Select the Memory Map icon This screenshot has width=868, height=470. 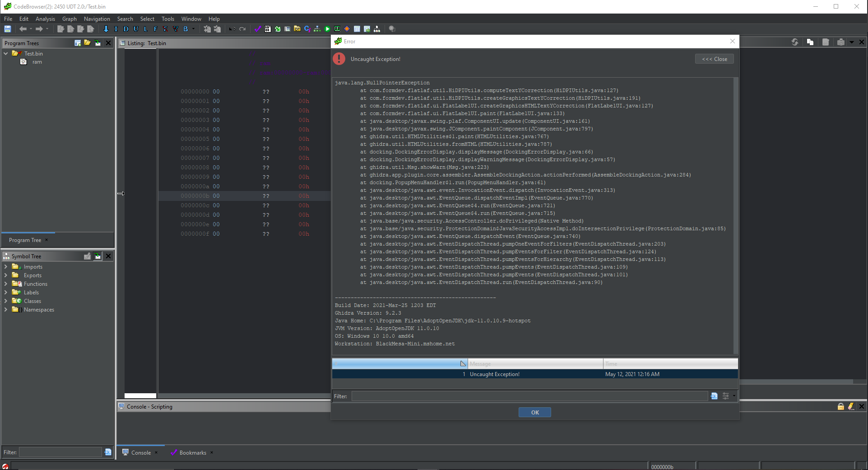[x=337, y=29]
